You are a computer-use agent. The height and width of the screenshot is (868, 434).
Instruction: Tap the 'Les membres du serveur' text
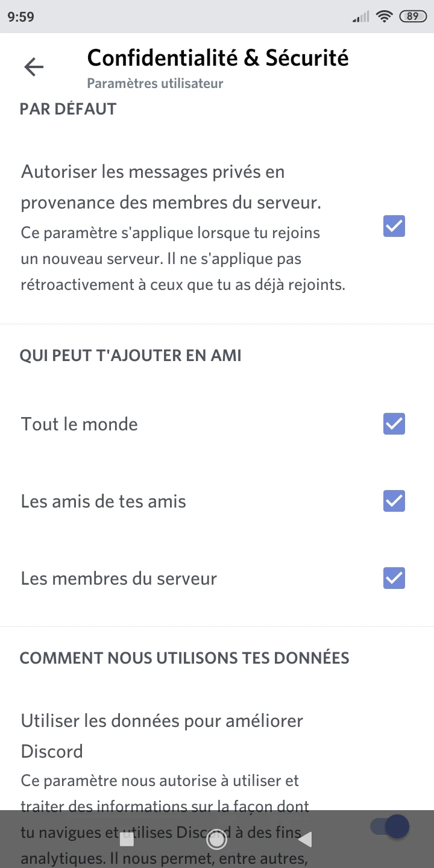[119, 578]
